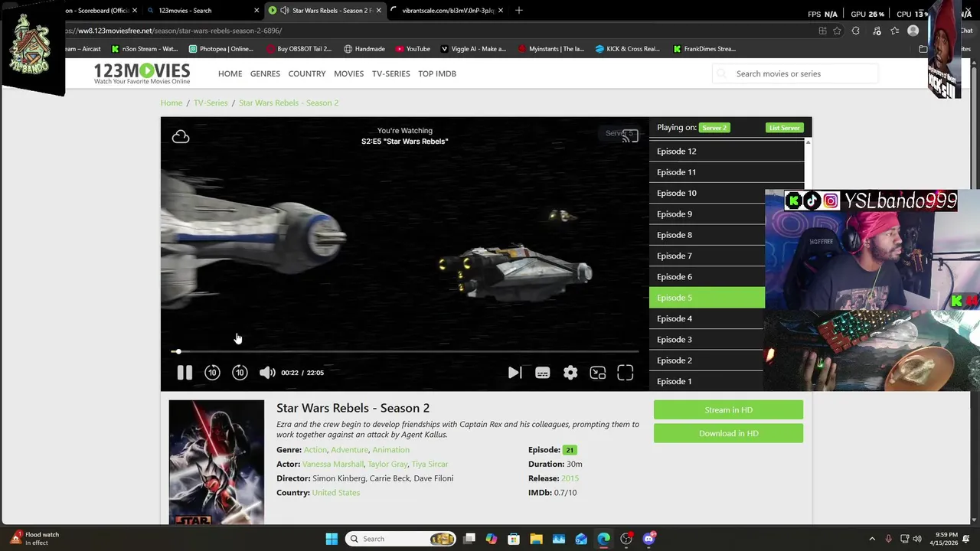Select Episode 3 from the list
This screenshot has width=980, height=551.
(x=707, y=340)
